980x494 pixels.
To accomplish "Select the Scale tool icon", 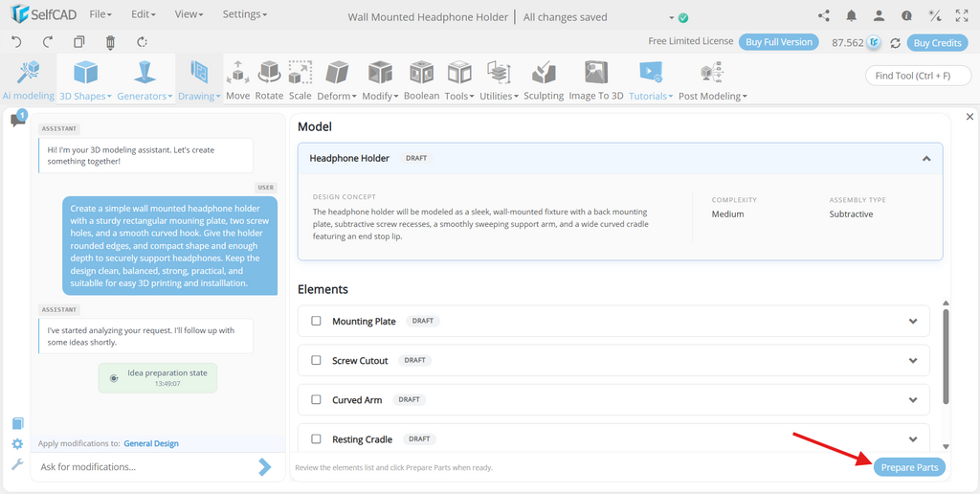I will pyautogui.click(x=300, y=73).
